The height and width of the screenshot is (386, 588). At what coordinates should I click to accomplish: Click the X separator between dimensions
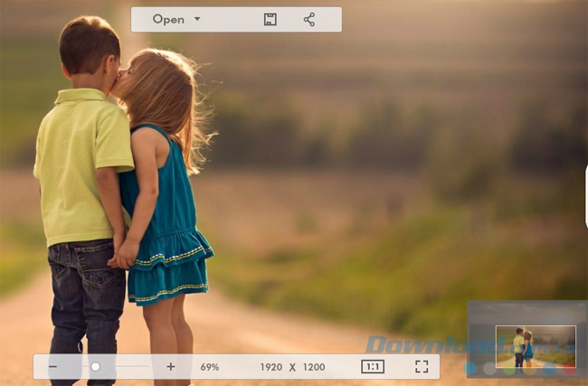(x=292, y=366)
